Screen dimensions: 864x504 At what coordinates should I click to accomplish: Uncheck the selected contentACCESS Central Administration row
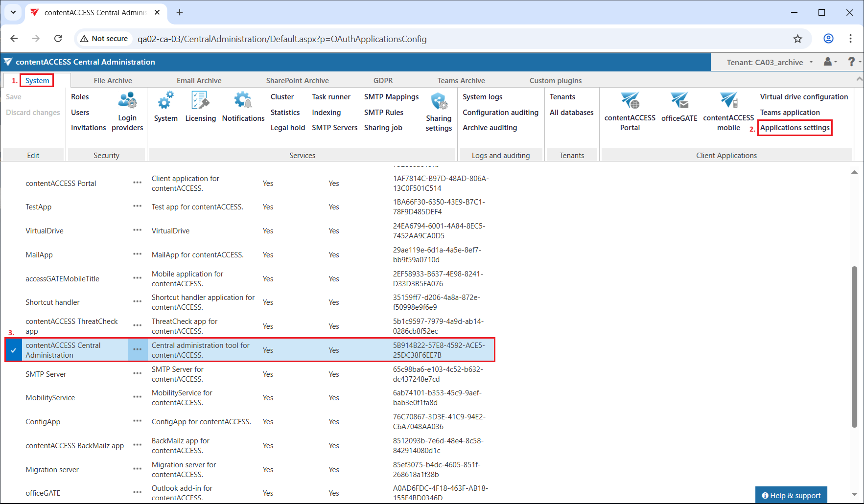pyautogui.click(x=13, y=350)
